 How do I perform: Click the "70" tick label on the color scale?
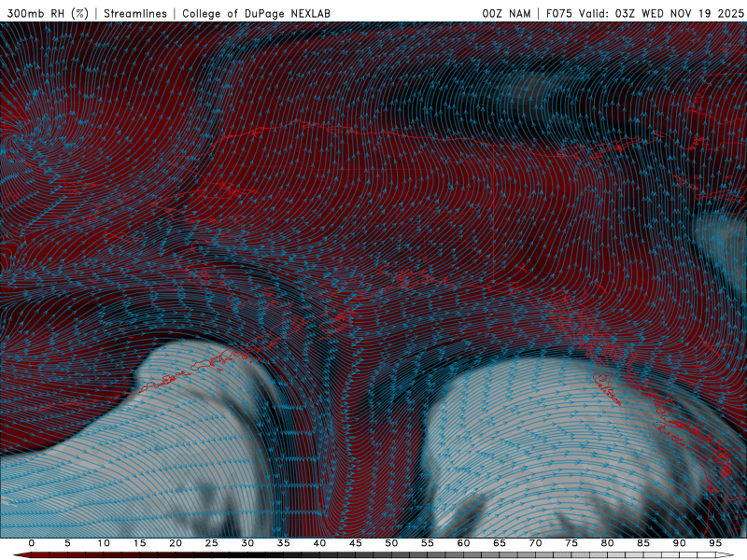(535, 543)
